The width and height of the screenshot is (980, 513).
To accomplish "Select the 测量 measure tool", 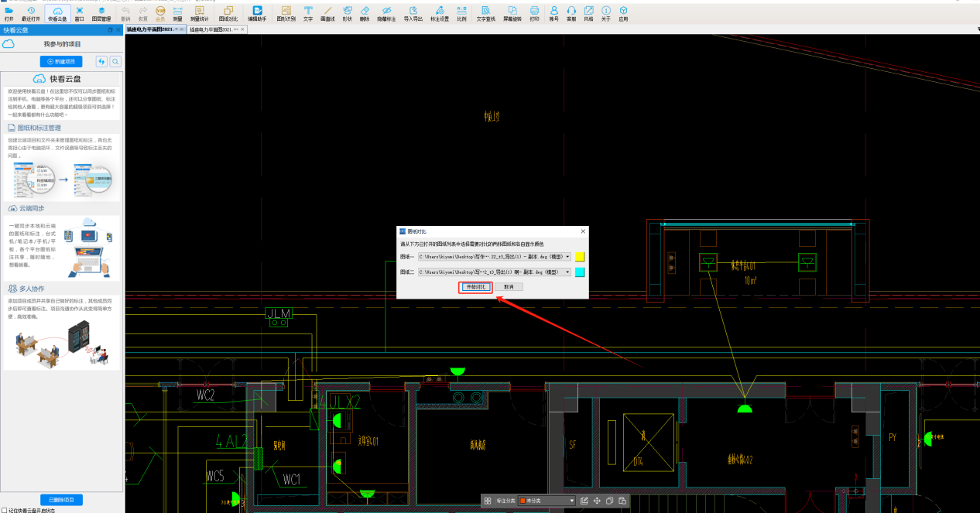I will coord(178,12).
